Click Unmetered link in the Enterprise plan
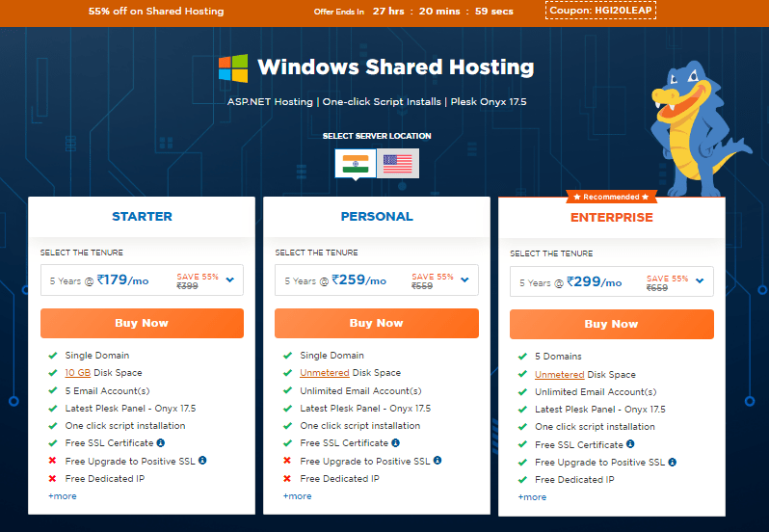 (560, 375)
